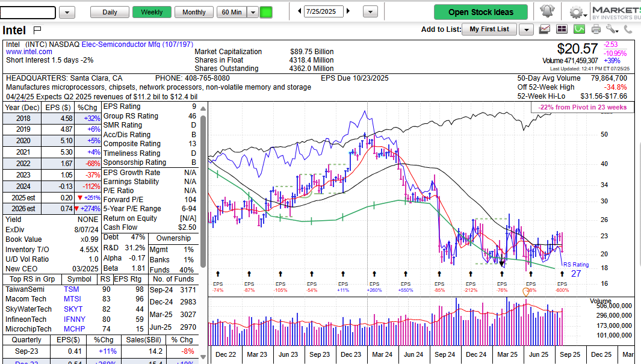Click the flag icon next to Intel

[x=37, y=30]
